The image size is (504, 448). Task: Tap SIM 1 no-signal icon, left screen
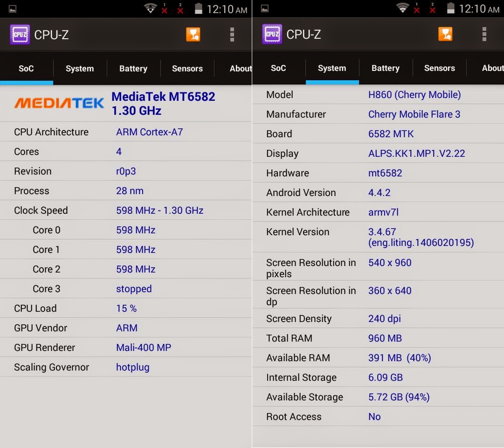165,9
